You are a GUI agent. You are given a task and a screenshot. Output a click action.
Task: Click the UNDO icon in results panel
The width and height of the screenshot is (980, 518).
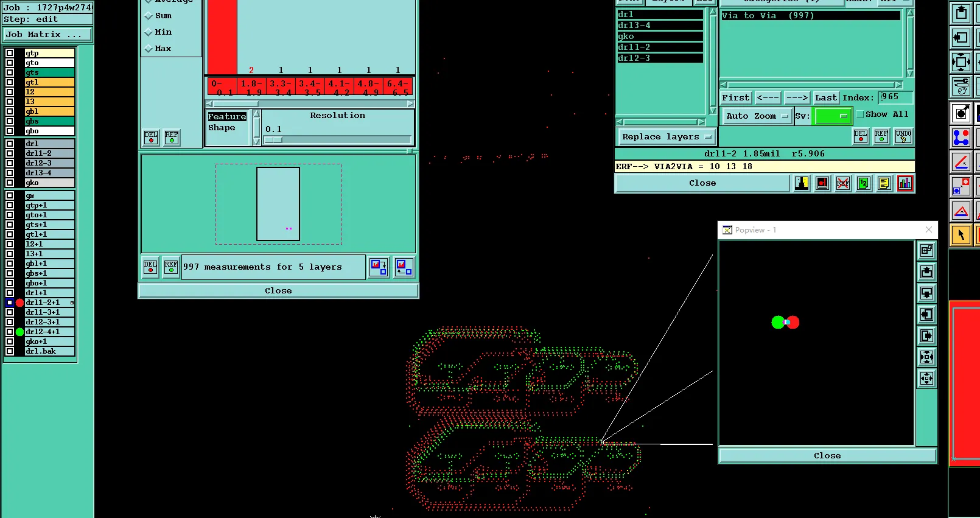tap(903, 136)
